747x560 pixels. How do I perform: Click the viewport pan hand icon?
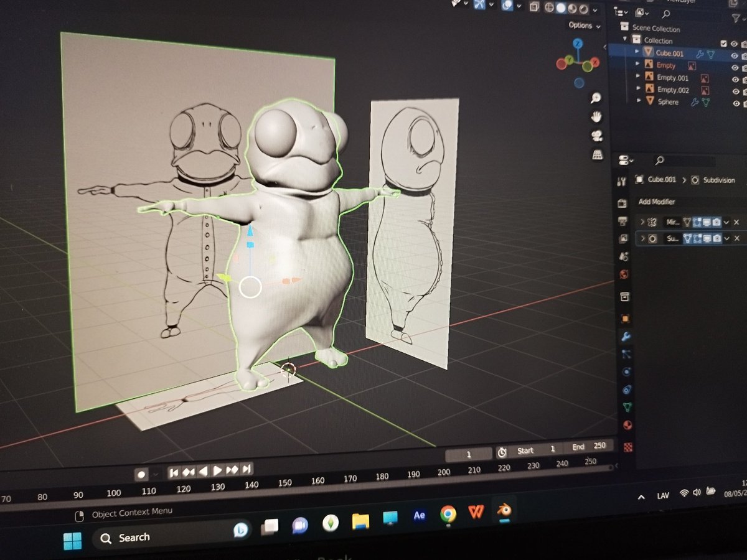pos(596,116)
